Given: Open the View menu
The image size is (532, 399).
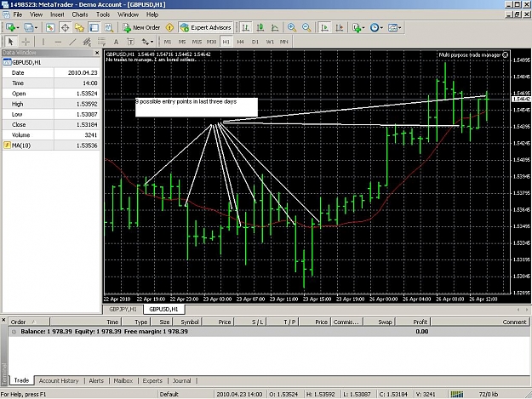Looking at the screenshot, I should pyautogui.click(x=37, y=14).
